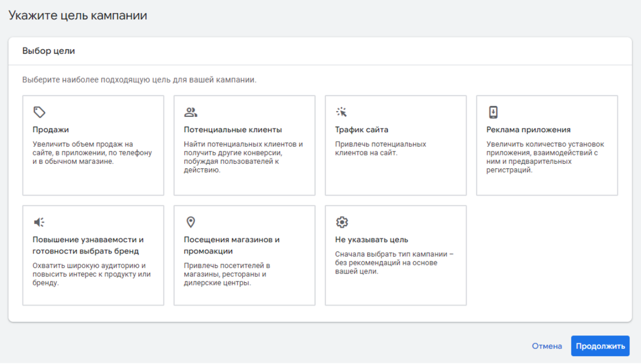
Task: Click the brand awareness megaphone icon
Action: pos(39,222)
